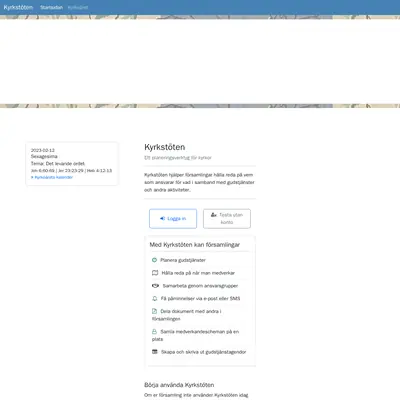400x400 pixels.
Task: Click the Bible readings line in date card
Action: (x=71, y=171)
